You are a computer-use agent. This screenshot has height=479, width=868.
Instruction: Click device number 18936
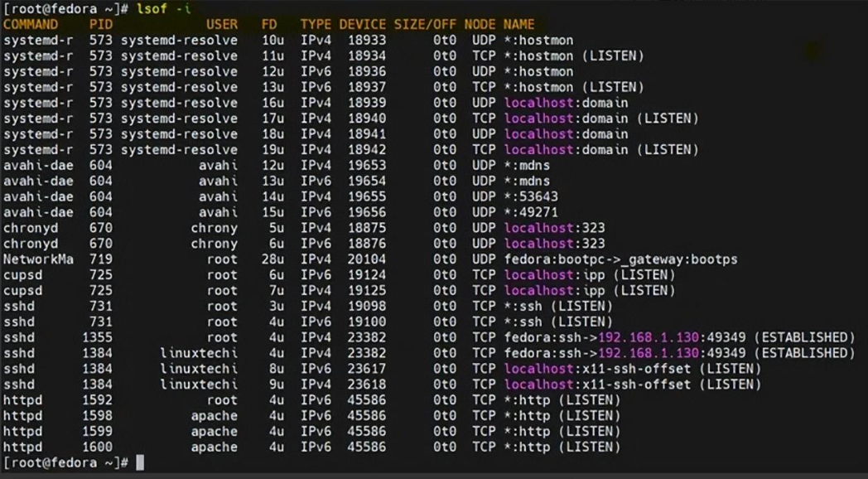pos(367,71)
